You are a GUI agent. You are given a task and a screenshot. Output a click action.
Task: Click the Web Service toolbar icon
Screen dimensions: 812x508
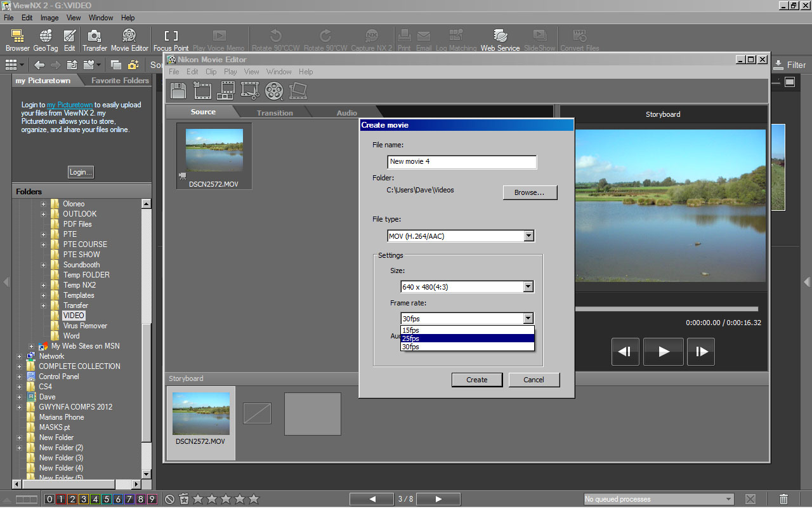click(x=500, y=40)
